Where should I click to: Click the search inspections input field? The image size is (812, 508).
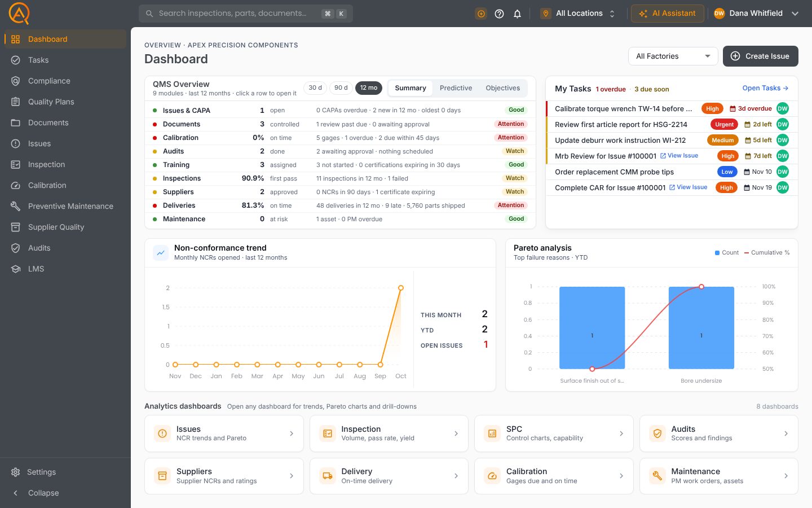pos(246,14)
